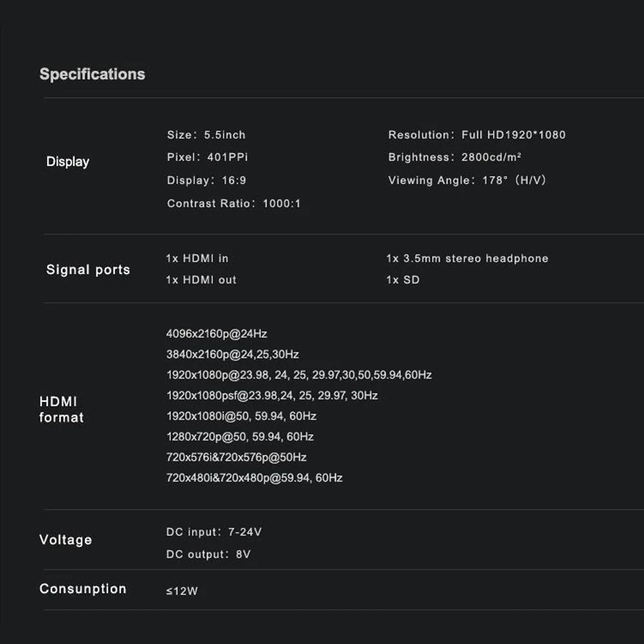Select the 1x SD entry
This screenshot has height=644, width=644.
(x=402, y=279)
